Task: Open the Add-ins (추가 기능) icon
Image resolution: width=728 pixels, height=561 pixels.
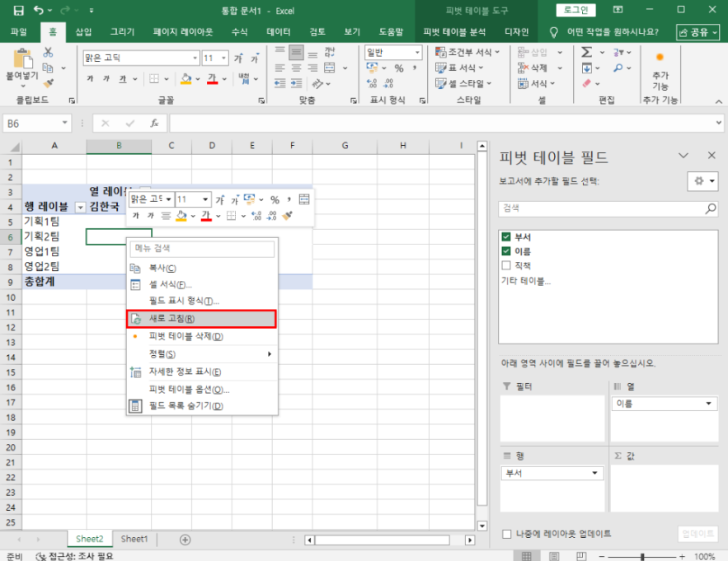Action: (x=660, y=70)
